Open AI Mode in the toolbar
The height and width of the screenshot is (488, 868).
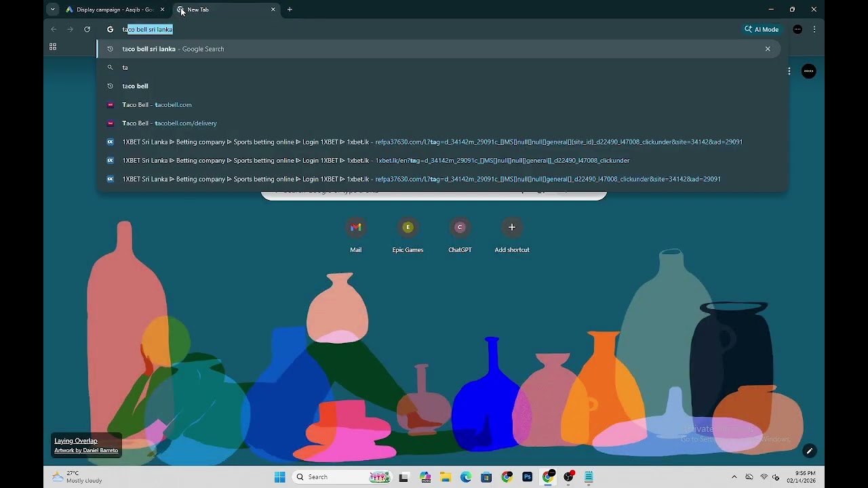point(762,29)
